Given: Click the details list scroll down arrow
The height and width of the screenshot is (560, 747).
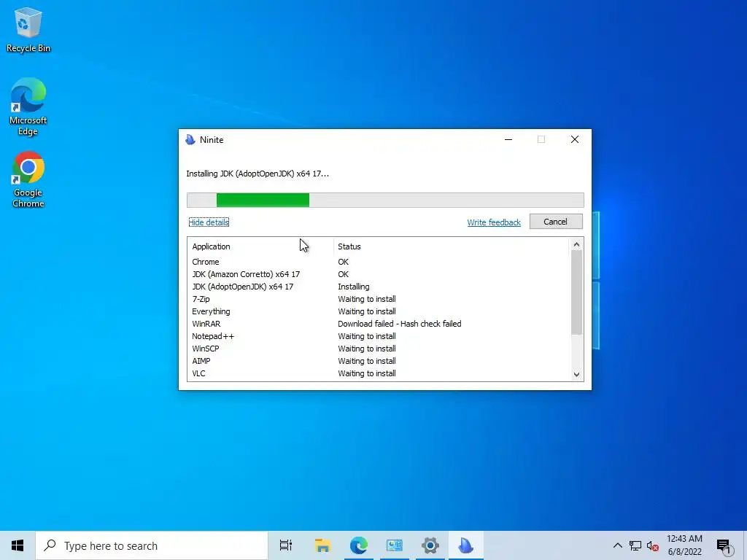Looking at the screenshot, I should pyautogui.click(x=576, y=374).
